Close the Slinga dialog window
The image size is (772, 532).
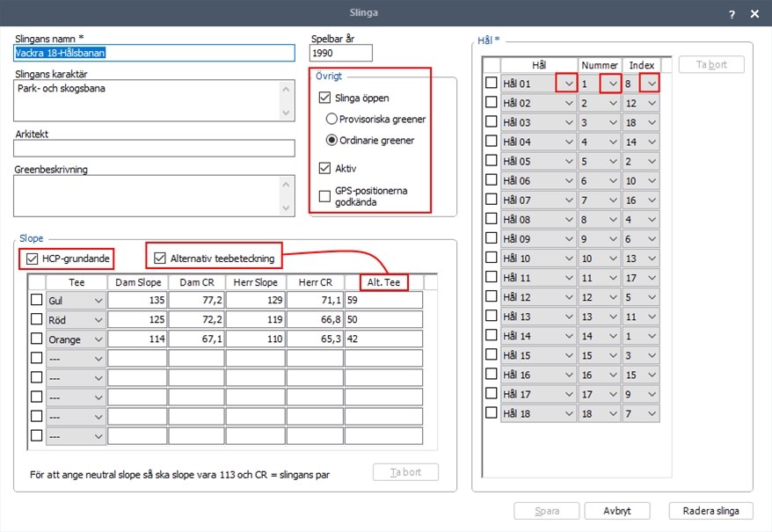click(x=754, y=14)
